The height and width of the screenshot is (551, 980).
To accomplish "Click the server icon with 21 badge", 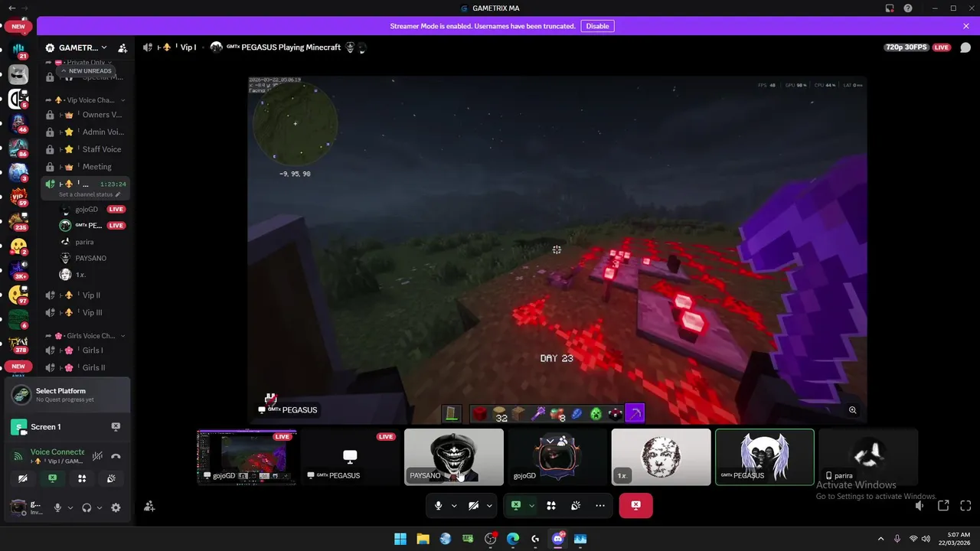I will (x=18, y=51).
